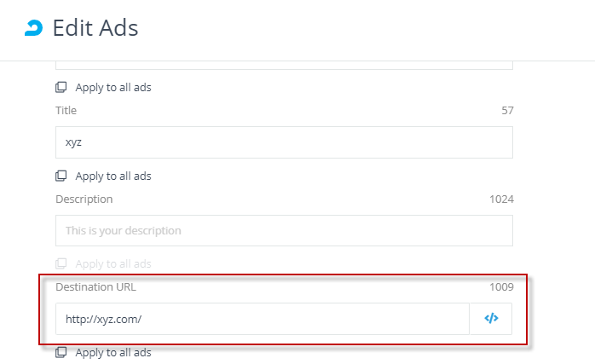Viewport: 595px width, 364px height.
Task: Click the Description field label
Action: (84, 199)
